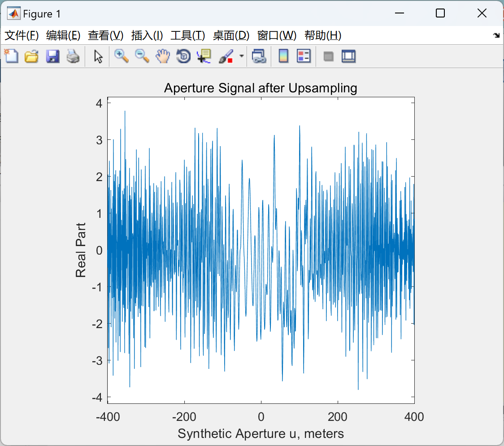Click the Open File folder icon

[31, 56]
